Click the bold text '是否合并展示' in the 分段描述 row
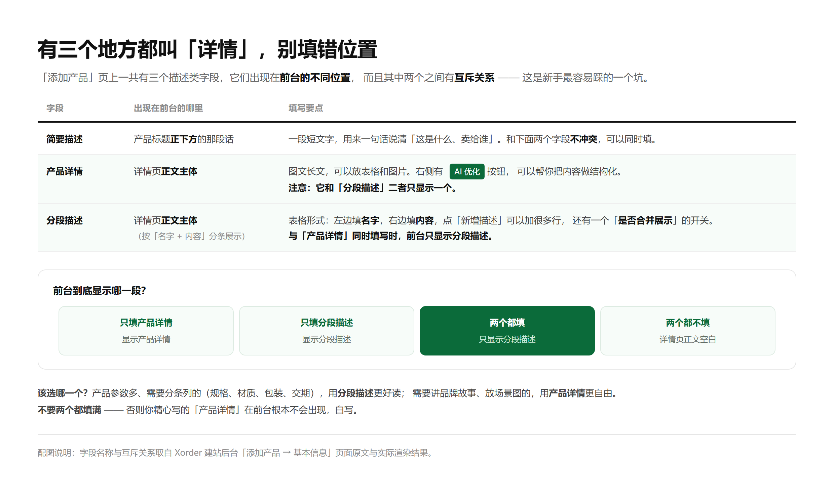This screenshot has height=504, width=834. click(x=645, y=220)
